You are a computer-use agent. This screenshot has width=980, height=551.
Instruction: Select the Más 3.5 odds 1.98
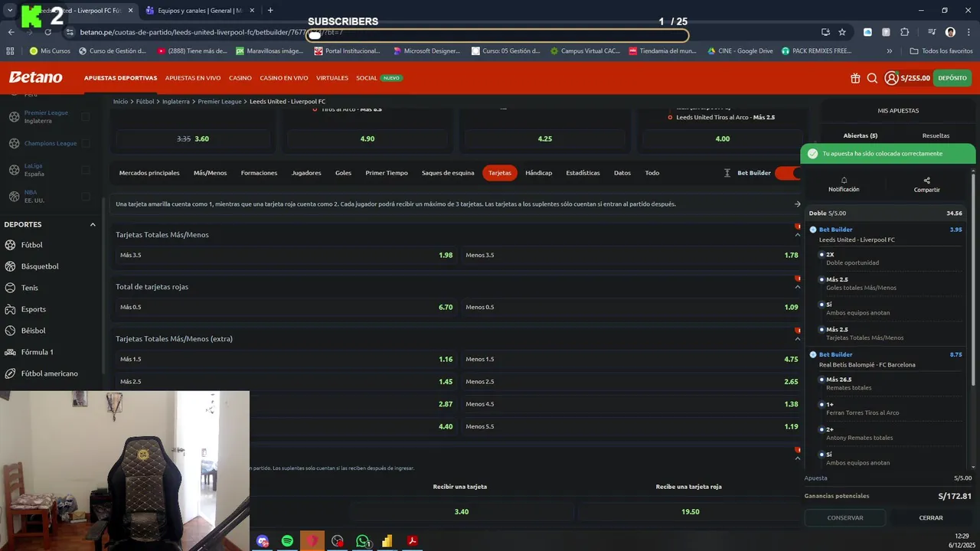pos(286,255)
